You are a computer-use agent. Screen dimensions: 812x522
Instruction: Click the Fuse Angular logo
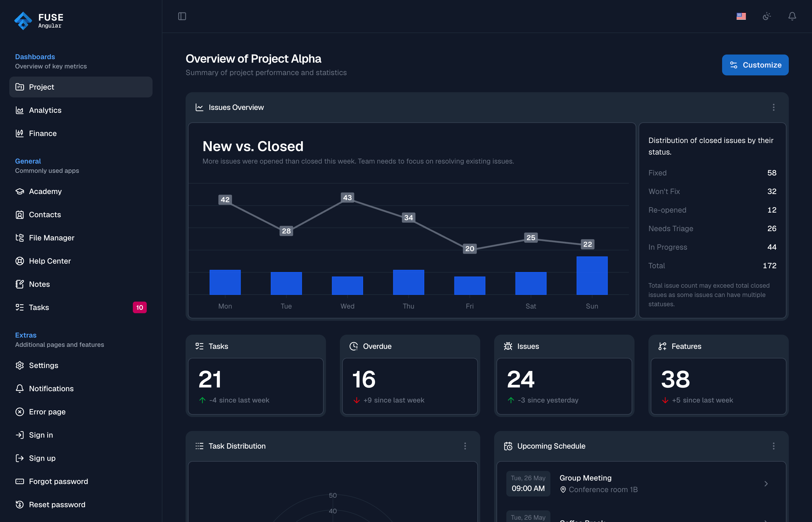point(39,21)
